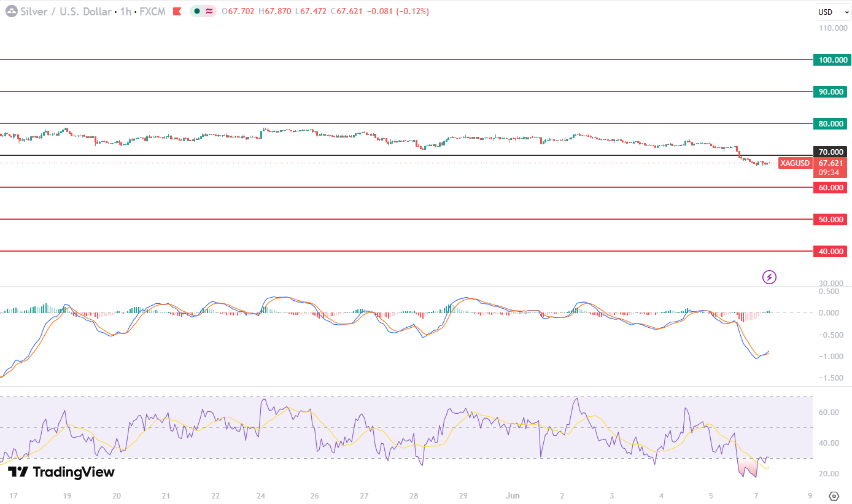
Task: Click date 29 on the time axis
Action: pyautogui.click(x=463, y=495)
